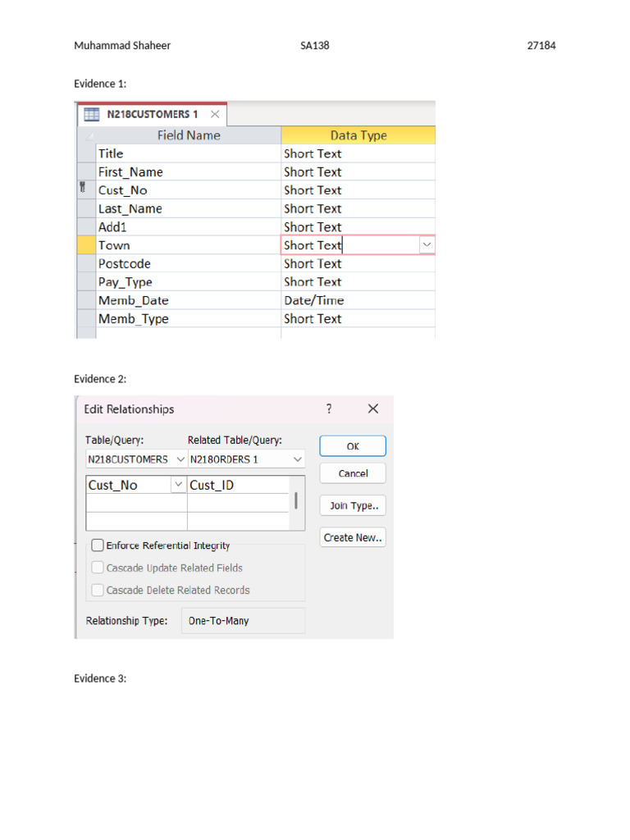Click the SA138 header text
The height and width of the screenshot is (840, 630).
click(314, 46)
